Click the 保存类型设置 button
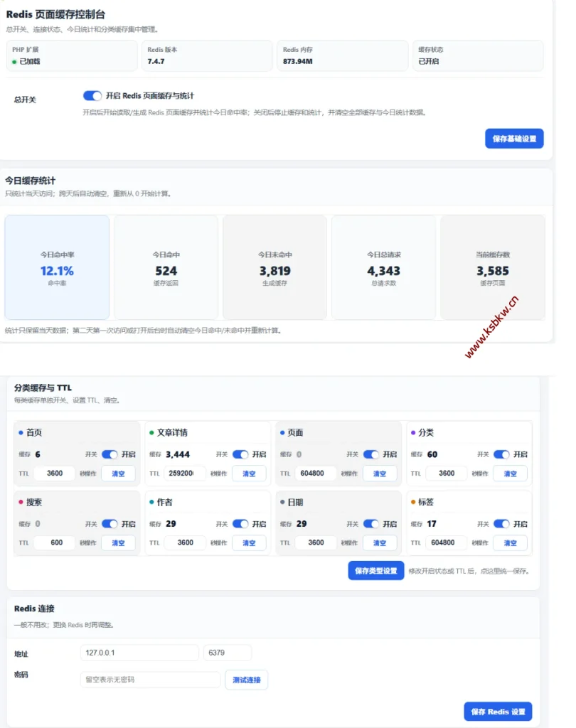The image size is (576, 728). pos(375,571)
